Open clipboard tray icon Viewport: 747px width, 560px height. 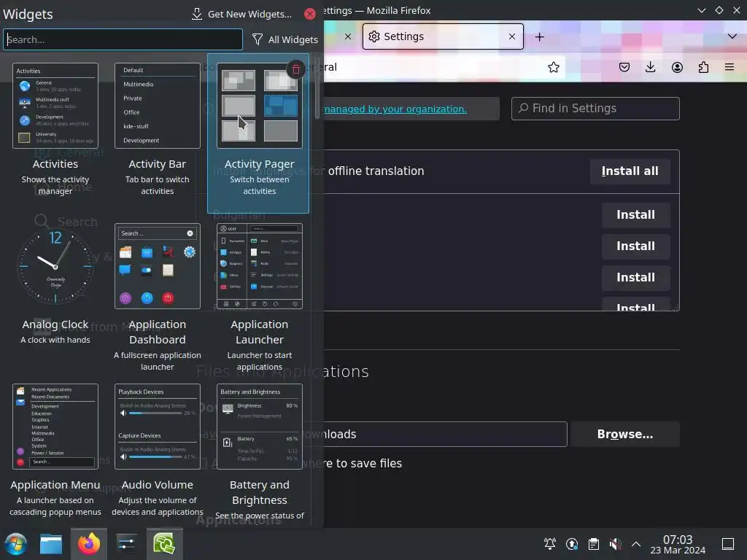tap(594, 544)
